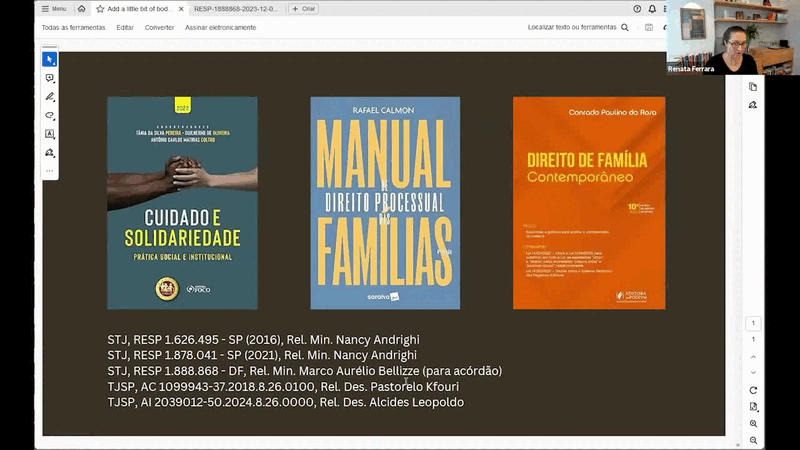Click the 'RESP 1.626.495 - SP (2016)' line
Image resolution: width=800 pixels, height=450 pixels.
263,340
